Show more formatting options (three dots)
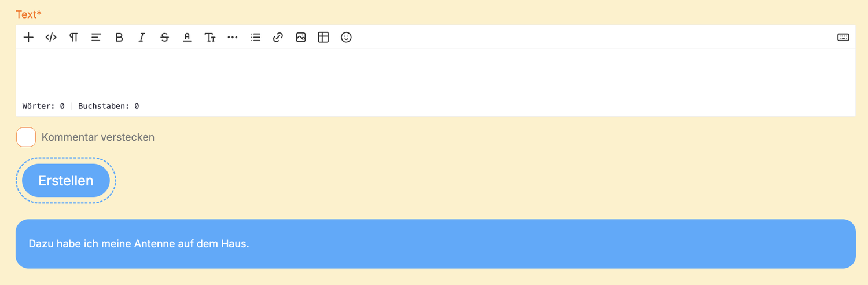Image resolution: width=868 pixels, height=285 pixels. point(233,38)
